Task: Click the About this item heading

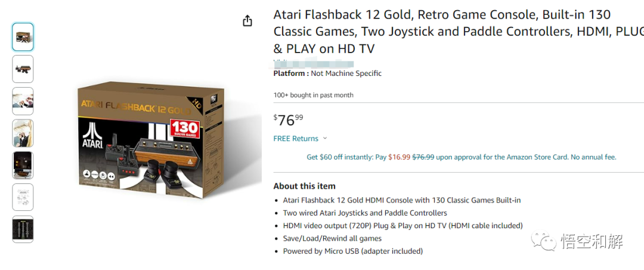Action: point(304,186)
